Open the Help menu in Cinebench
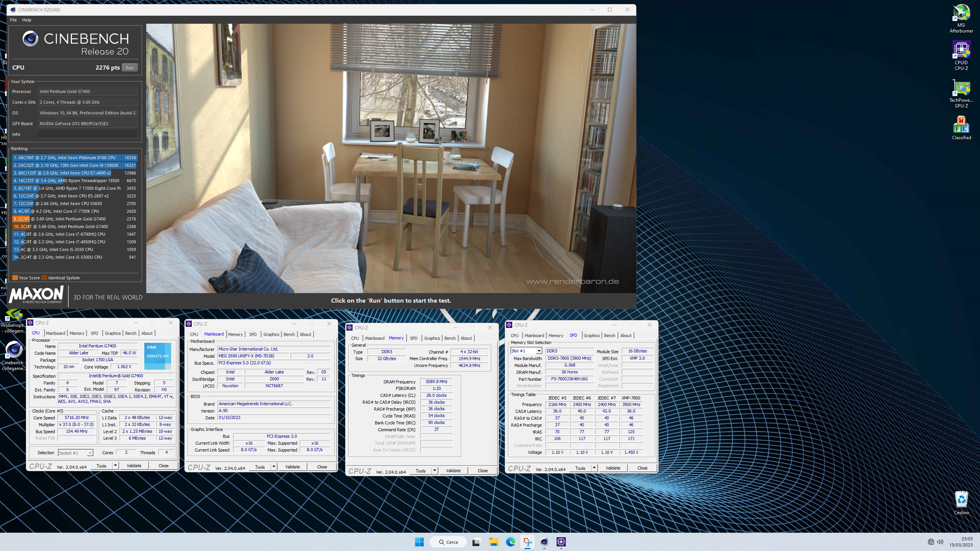This screenshot has width=980, height=551. tap(27, 20)
